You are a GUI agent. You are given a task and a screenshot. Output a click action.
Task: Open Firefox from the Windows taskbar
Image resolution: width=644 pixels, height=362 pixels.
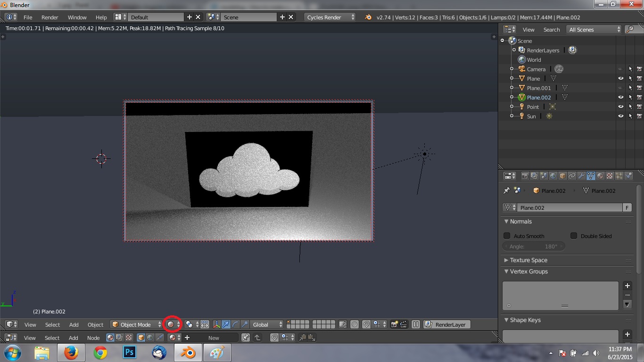tap(71, 352)
